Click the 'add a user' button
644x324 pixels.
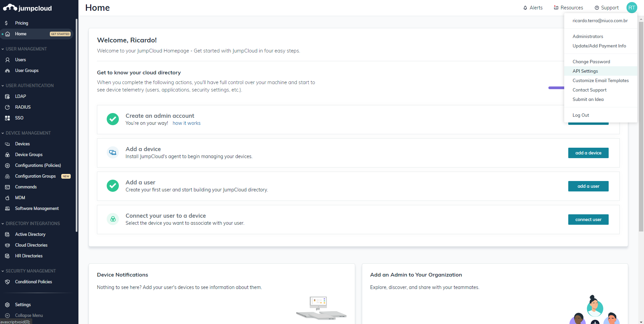pos(588,186)
